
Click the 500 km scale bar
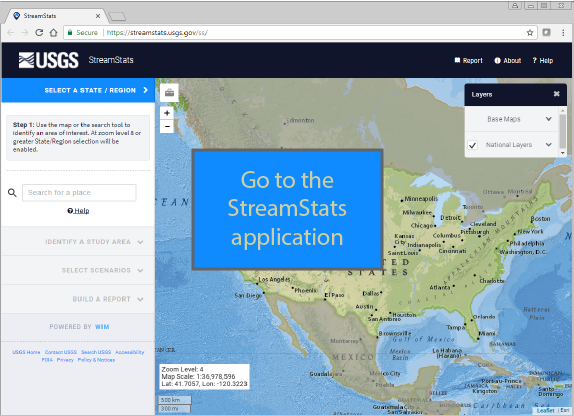[175, 400]
